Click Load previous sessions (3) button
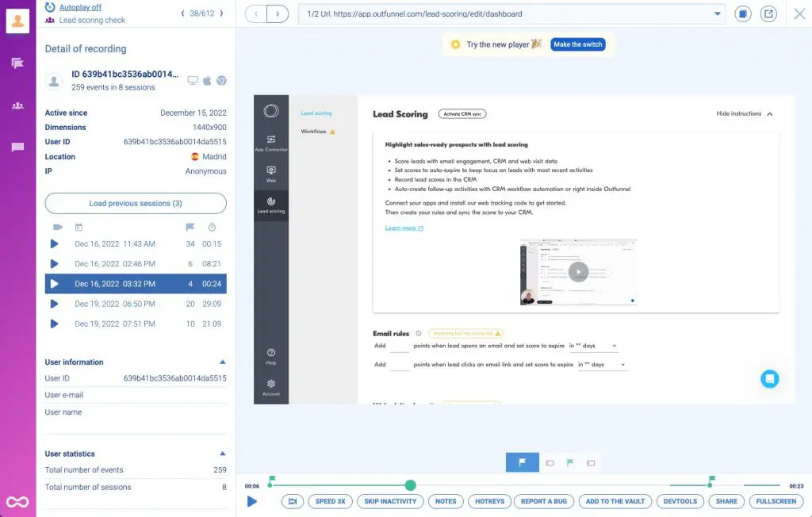This screenshot has height=517, width=812. coord(136,204)
